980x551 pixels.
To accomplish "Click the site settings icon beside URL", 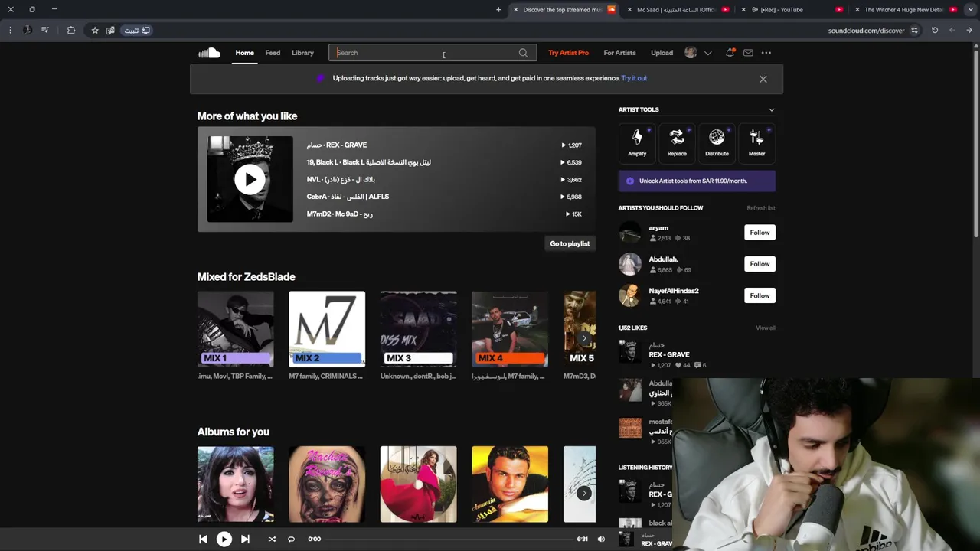I will (x=914, y=31).
